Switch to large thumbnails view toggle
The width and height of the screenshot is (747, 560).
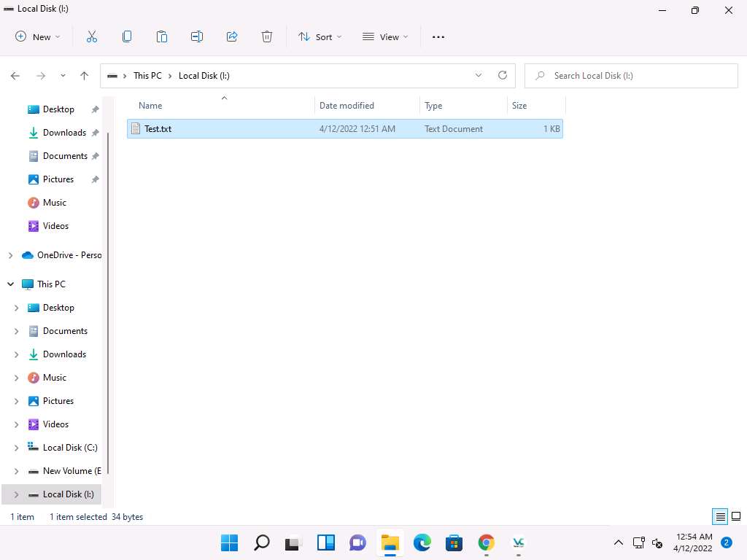coord(735,517)
